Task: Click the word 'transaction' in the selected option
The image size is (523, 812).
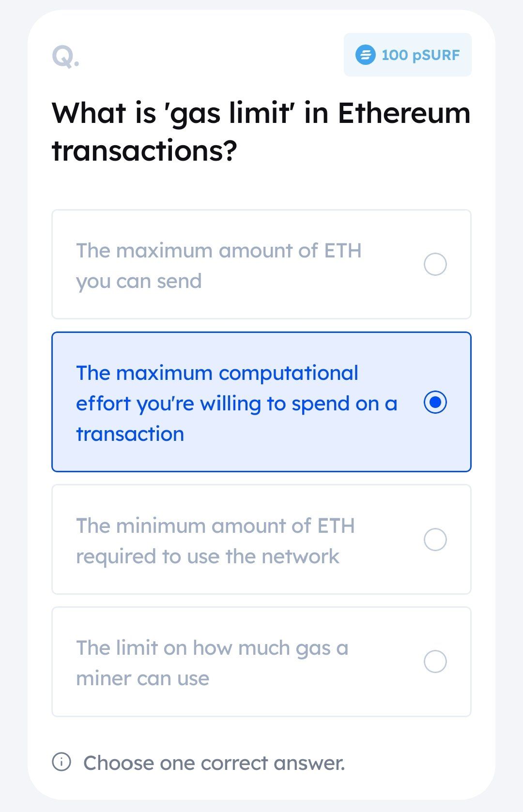Action: point(130,434)
